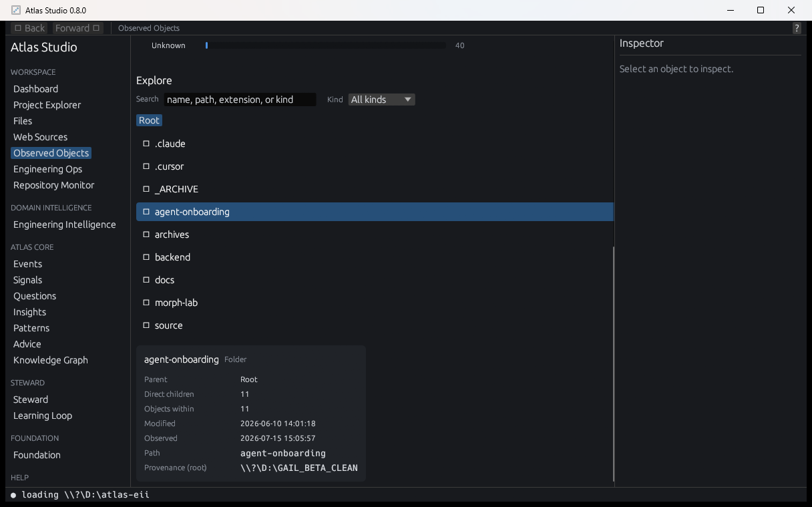Click the path value agent-onboarding
The height and width of the screenshot is (507, 812).
point(283,453)
